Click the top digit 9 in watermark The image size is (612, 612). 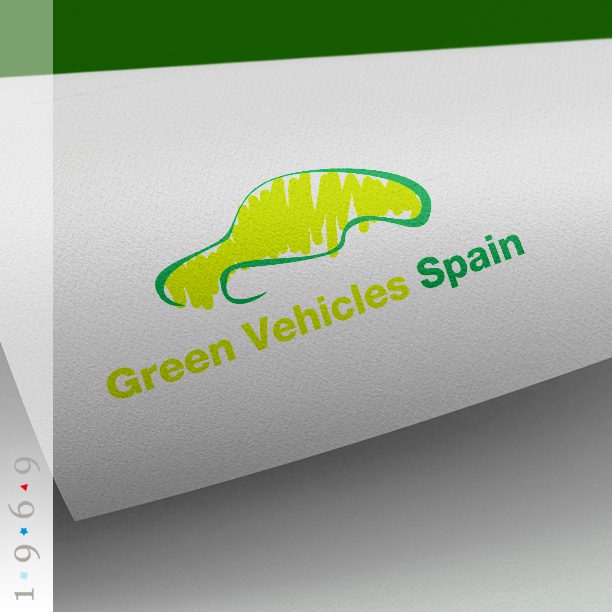point(25,466)
